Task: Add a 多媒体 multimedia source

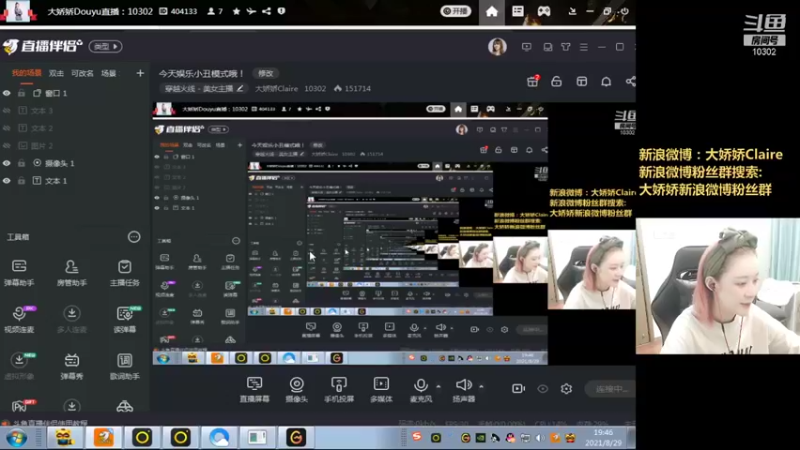Action: coord(381,390)
